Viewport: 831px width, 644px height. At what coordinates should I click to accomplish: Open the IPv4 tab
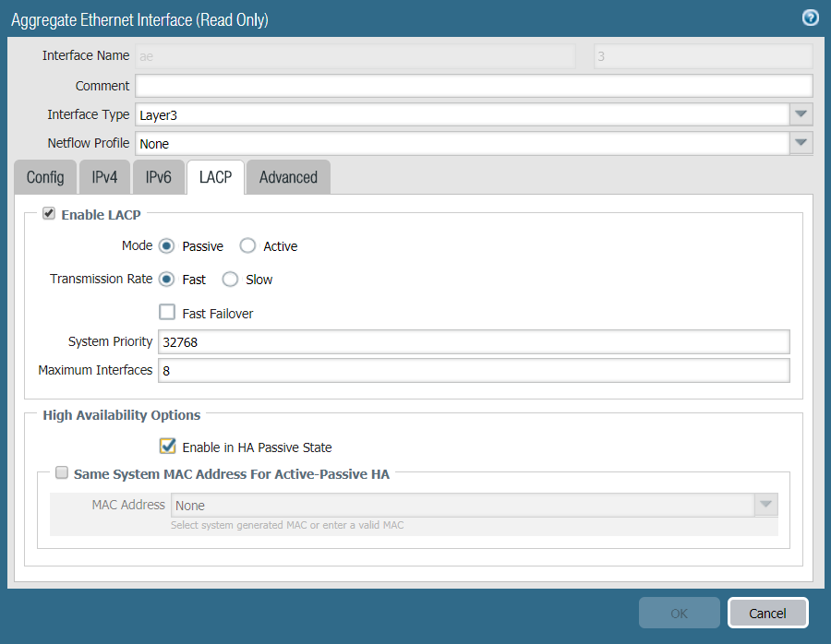coord(104,177)
